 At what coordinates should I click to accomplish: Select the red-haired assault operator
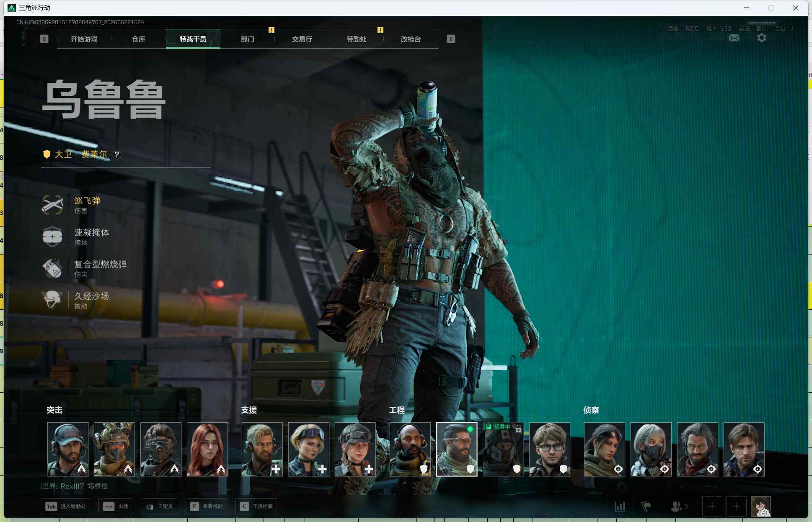tap(207, 449)
